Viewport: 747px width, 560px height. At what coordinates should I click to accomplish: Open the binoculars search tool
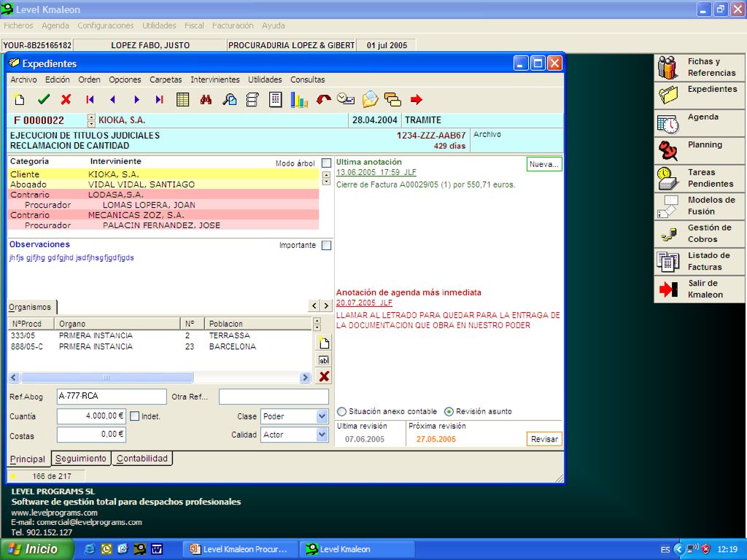pos(206,99)
